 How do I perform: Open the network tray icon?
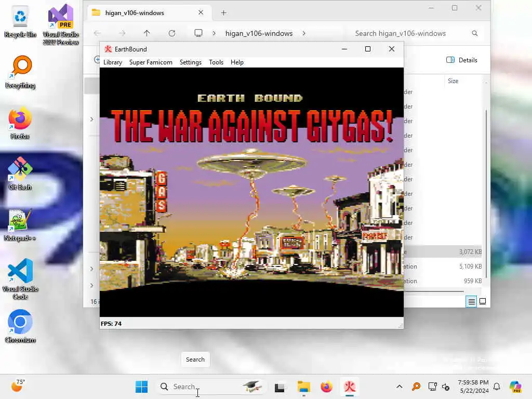pyautogui.click(x=432, y=387)
